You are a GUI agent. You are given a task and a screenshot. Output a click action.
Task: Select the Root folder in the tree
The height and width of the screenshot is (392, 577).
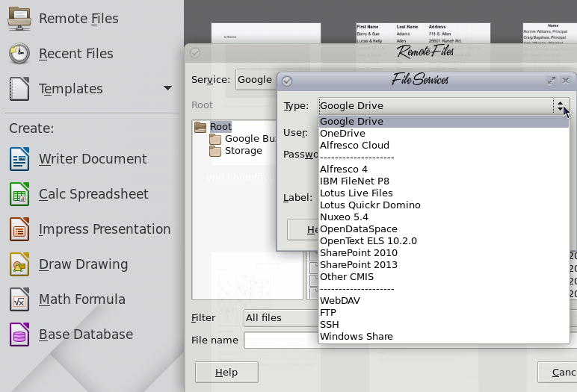point(220,127)
